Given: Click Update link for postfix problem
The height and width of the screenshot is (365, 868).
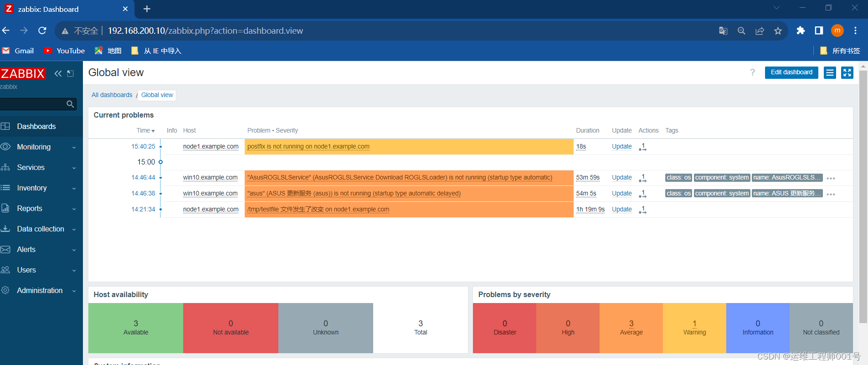Looking at the screenshot, I should coord(621,146).
